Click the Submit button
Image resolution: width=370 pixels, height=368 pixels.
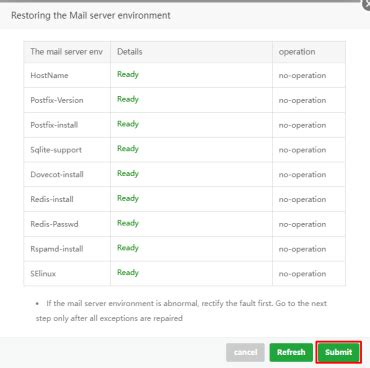click(x=338, y=352)
